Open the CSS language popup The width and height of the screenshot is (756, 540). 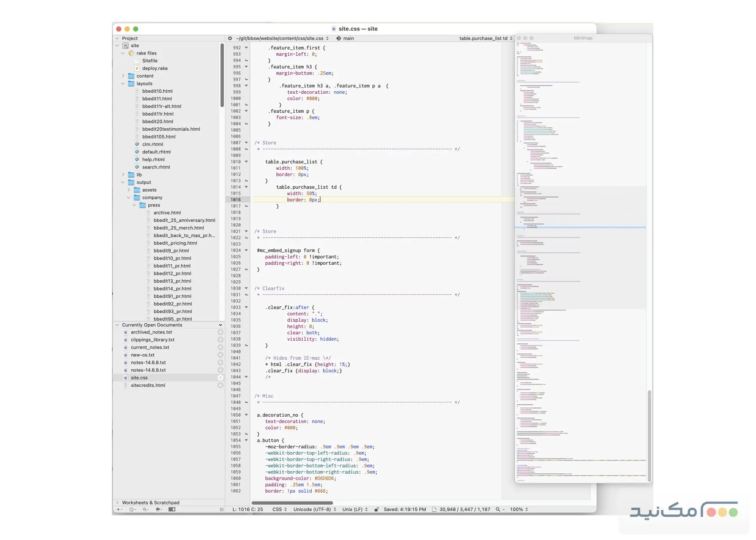click(x=279, y=509)
